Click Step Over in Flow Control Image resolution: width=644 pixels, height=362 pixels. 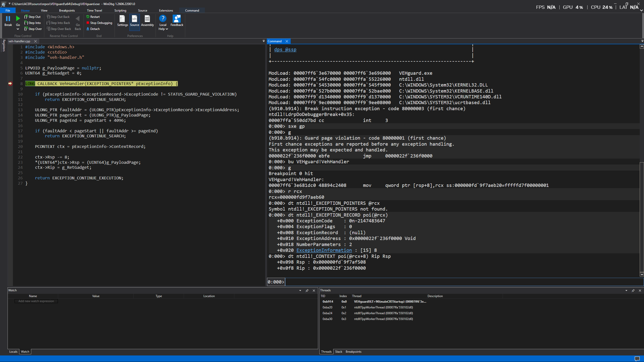(x=33, y=29)
